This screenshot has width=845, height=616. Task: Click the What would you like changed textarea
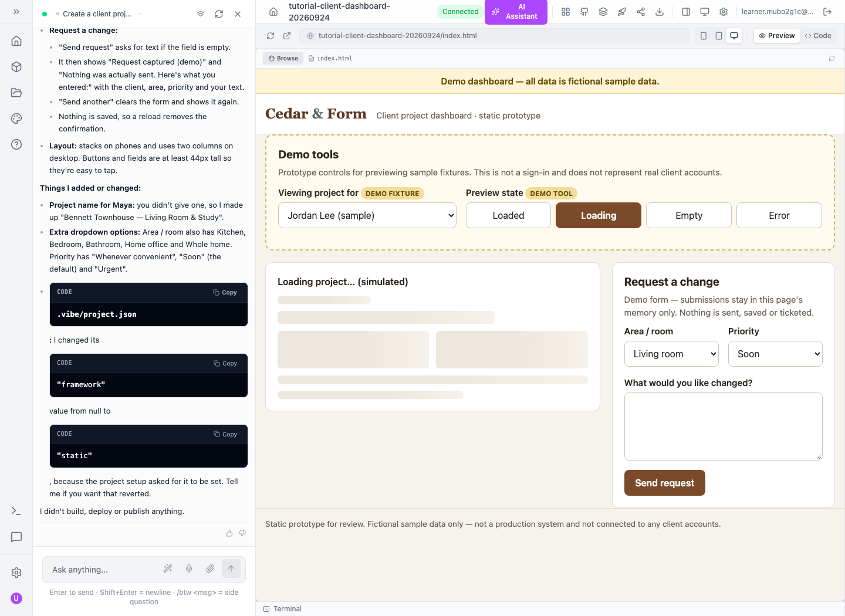coord(724,427)
